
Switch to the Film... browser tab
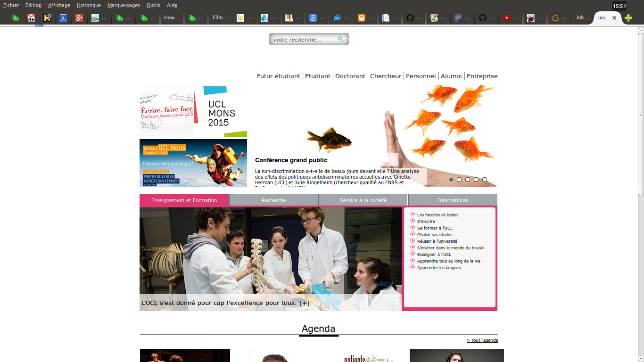(220, 18)
